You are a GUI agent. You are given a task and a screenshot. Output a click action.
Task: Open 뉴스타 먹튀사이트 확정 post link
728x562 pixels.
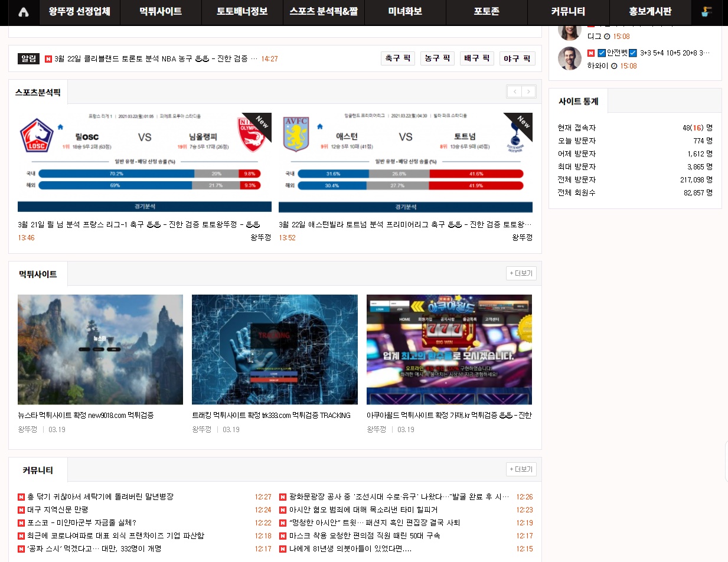point(86,415)
